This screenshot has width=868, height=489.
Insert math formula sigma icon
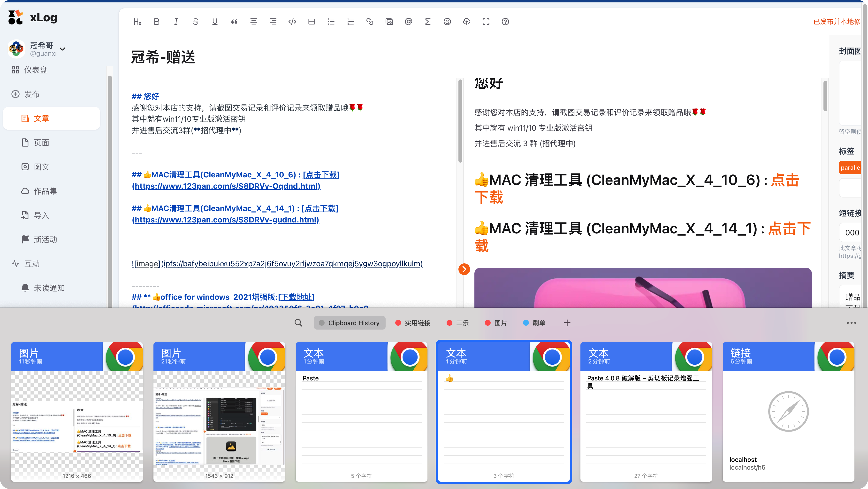(x=428, y=22)
